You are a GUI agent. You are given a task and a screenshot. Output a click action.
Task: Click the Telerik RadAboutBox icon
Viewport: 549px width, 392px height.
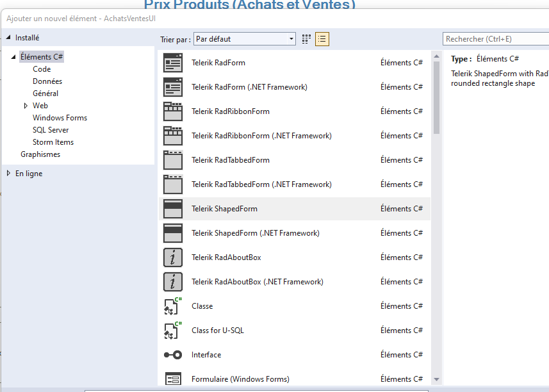tap(172, 257)
